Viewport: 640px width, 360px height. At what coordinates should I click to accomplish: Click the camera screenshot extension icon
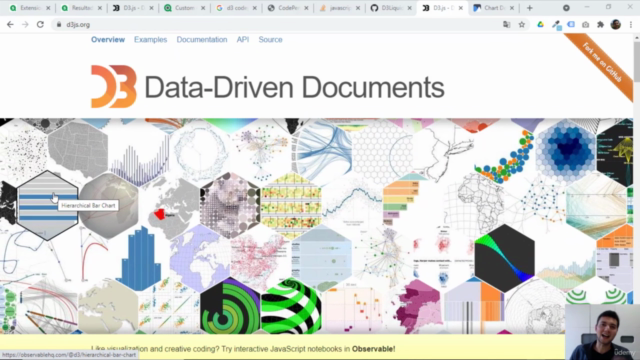(x=585, y=24)
